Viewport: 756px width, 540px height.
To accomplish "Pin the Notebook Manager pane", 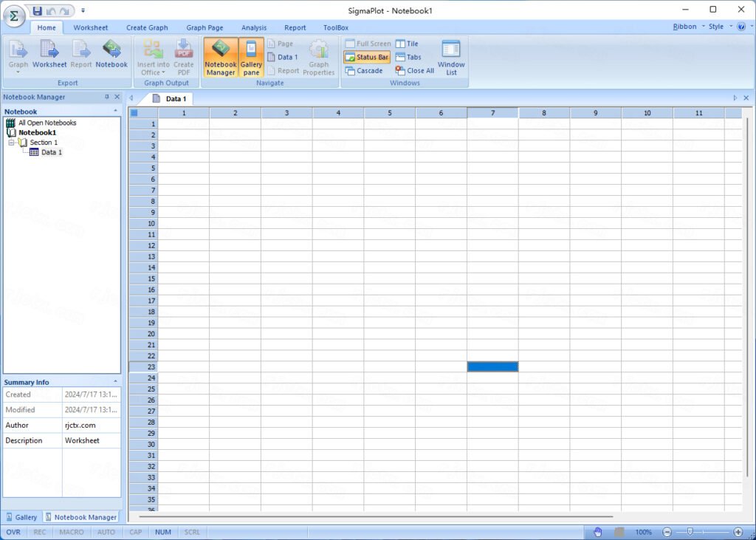I will point(107,97).
